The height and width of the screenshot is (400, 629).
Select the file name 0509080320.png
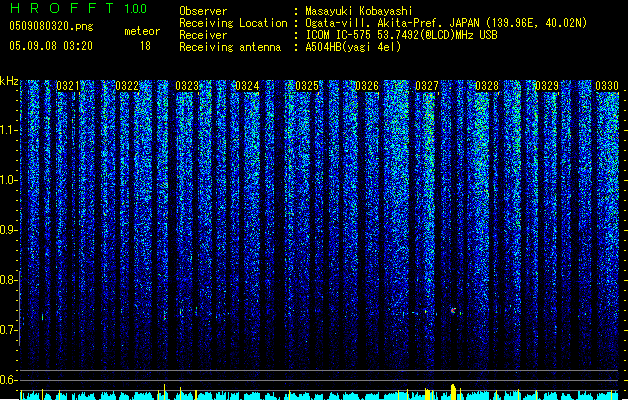click(51, 26)
